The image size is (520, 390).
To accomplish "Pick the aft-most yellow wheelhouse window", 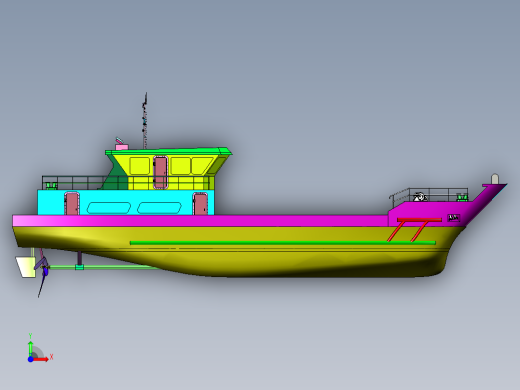I will [139, 166].
